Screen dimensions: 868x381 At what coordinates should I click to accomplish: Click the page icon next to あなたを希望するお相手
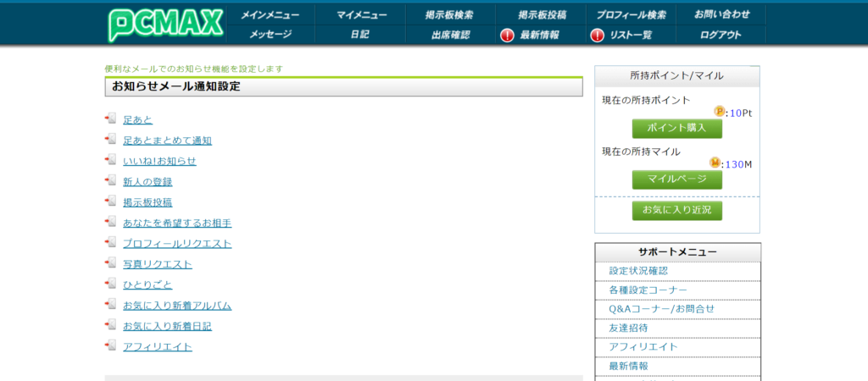click(111, 223)
